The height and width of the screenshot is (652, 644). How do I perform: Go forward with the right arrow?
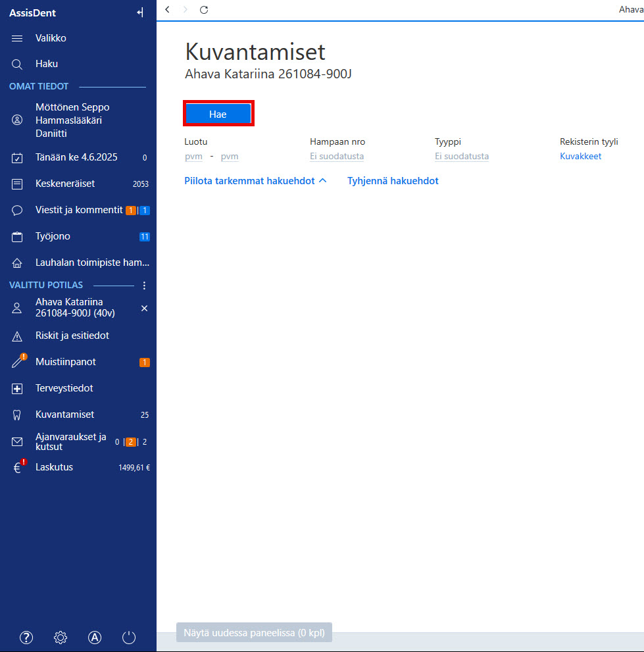[x=186, y=10]
